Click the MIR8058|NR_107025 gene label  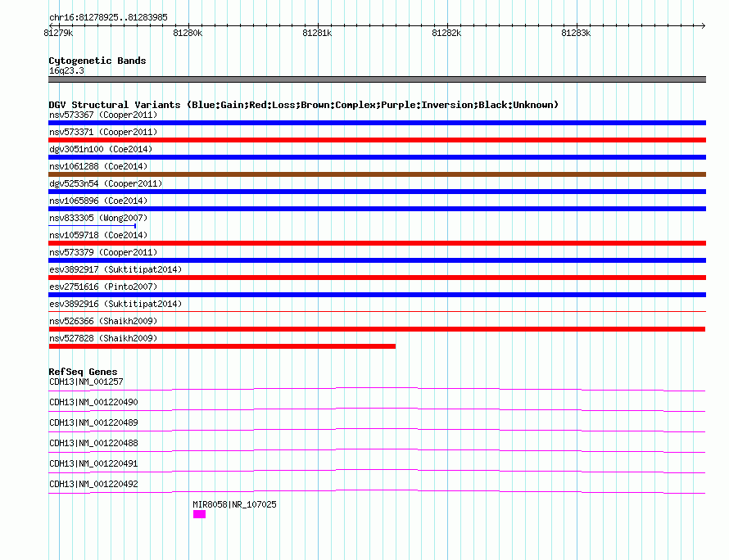[x=234, y=504]
